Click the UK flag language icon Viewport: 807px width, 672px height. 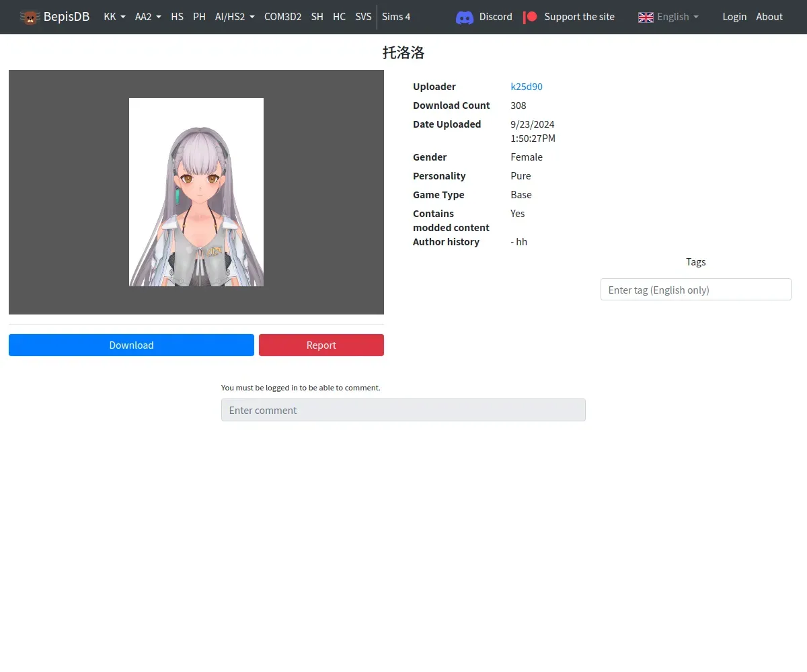[646, 17]
